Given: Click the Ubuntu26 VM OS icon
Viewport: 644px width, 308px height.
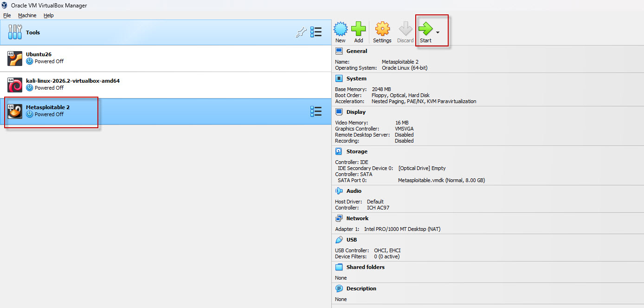Looking at the screenshot, I should (x=15, y=59).
